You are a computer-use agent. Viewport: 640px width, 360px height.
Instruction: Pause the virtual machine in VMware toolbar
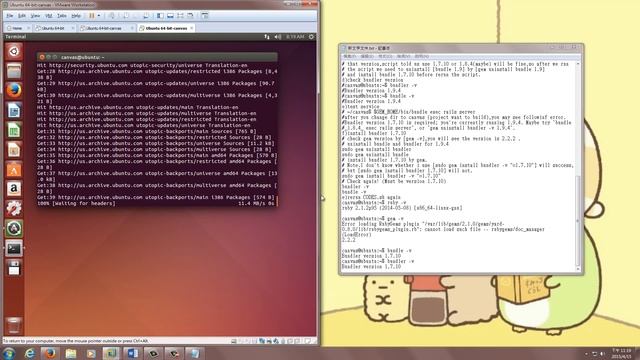pos(92,16)
